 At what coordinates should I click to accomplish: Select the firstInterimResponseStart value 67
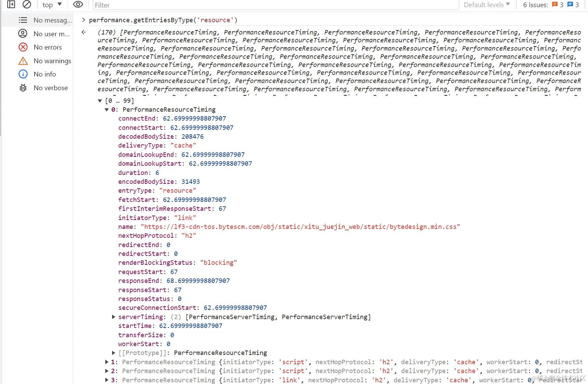point(222,208)
